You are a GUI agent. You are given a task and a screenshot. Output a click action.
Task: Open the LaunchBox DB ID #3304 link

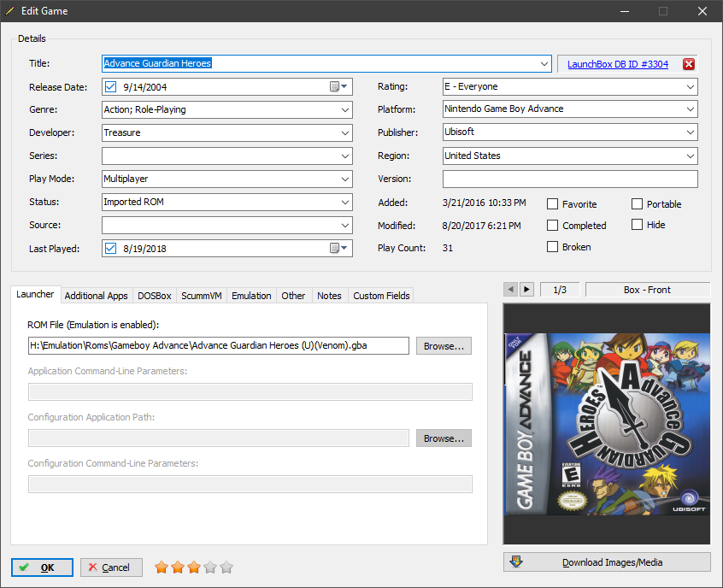click(618, 64)
